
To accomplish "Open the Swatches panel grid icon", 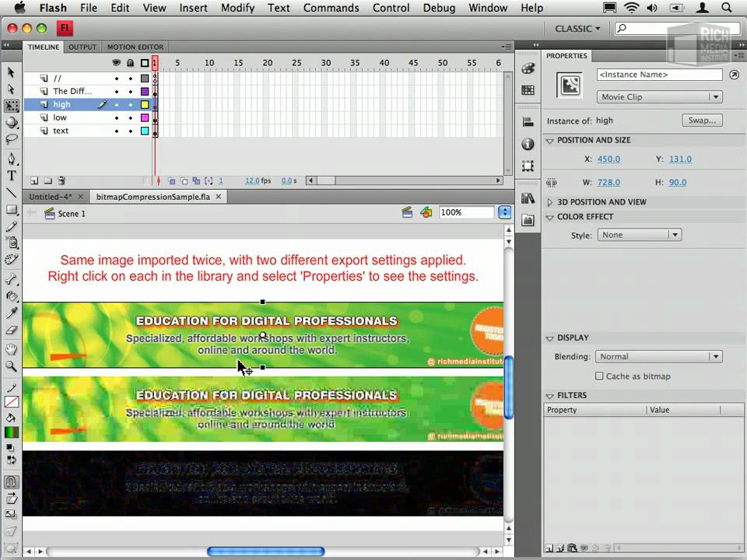I will pyautogui.click(x=528, y=90).
